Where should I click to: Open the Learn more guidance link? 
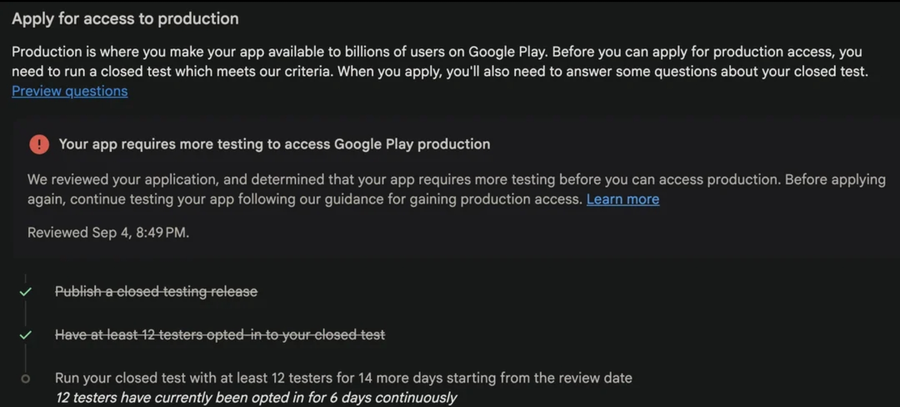pos(623,199)
